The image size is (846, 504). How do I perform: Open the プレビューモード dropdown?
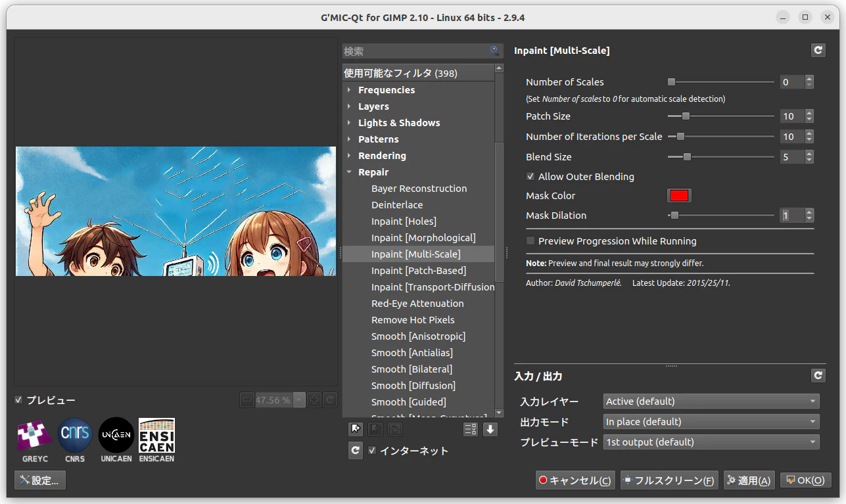pos(711,442)
